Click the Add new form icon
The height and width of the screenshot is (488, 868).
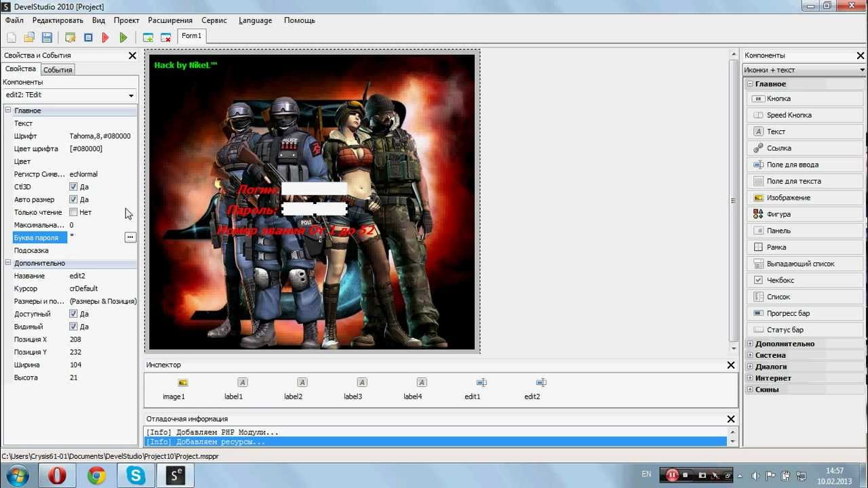point(148,37)
